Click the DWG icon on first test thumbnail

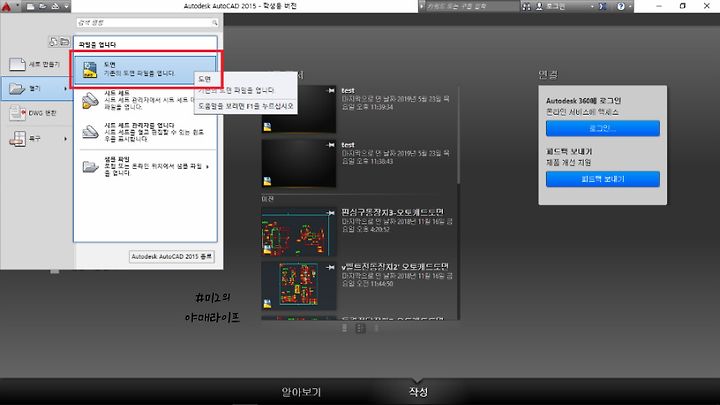point(267,127)
